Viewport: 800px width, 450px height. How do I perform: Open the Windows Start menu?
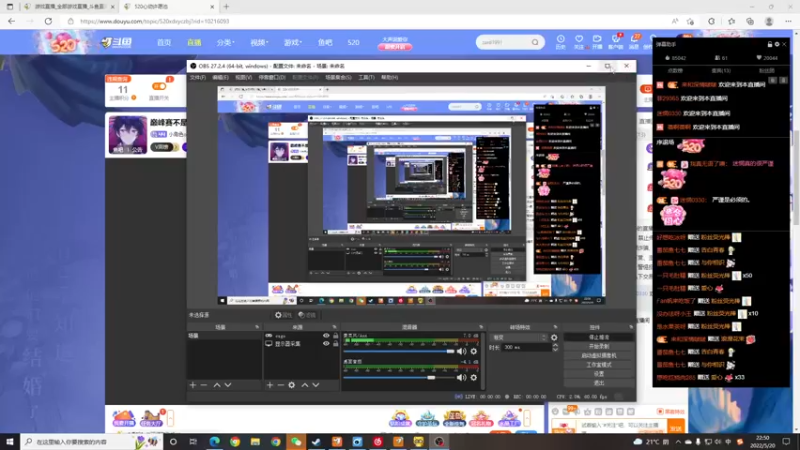pos(10,442)
